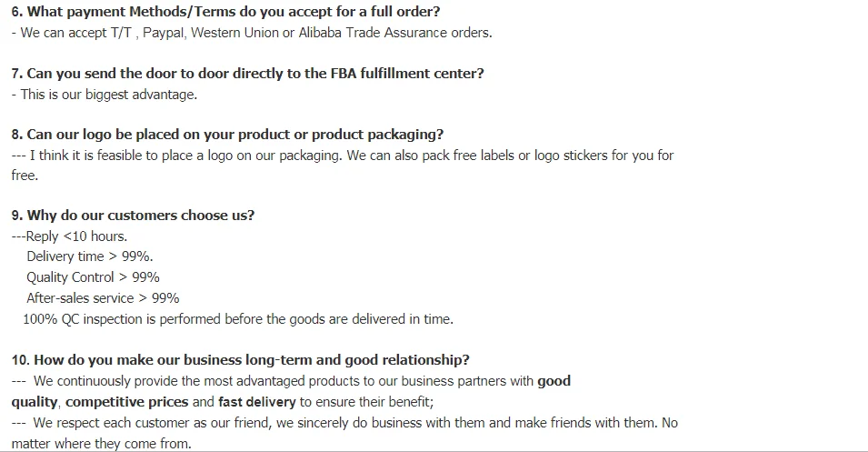
Task: Click the "Reply <10 hours" line
Action: coord(69,236)
